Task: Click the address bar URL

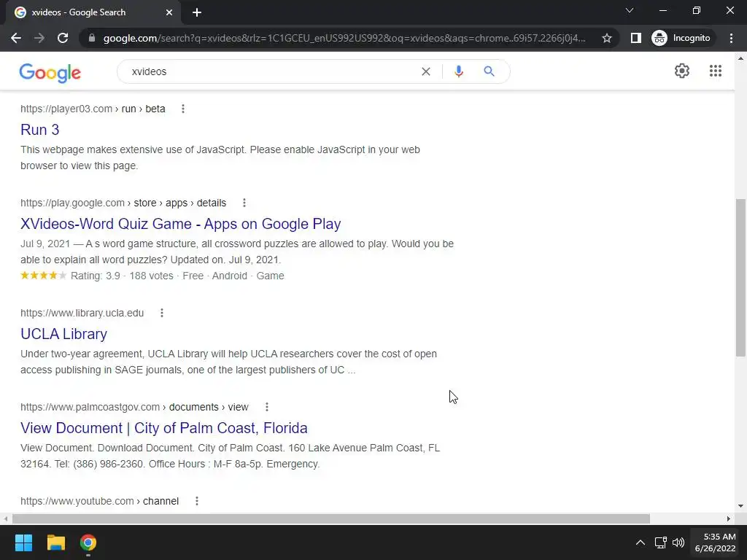Action: [344, 38]
